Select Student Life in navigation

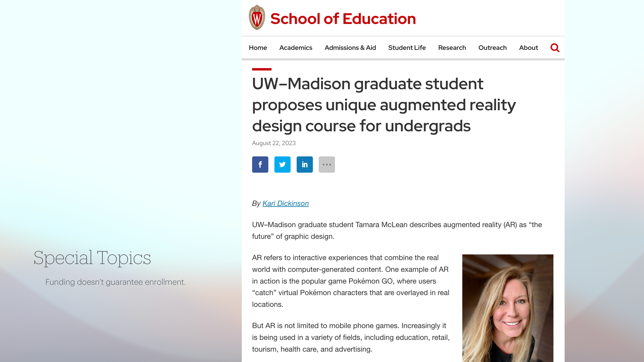pyautogui.click(x=407, y=48)
